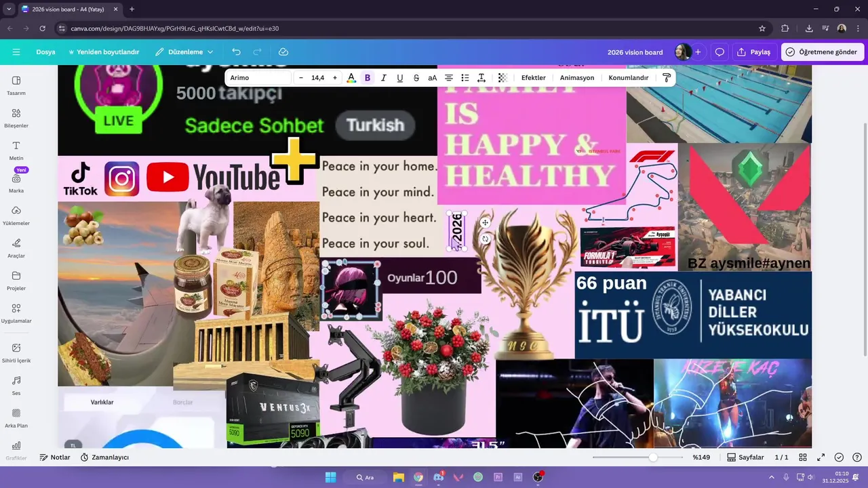Open the user profile avatar

pyautogui.click(x=682, y=52)
